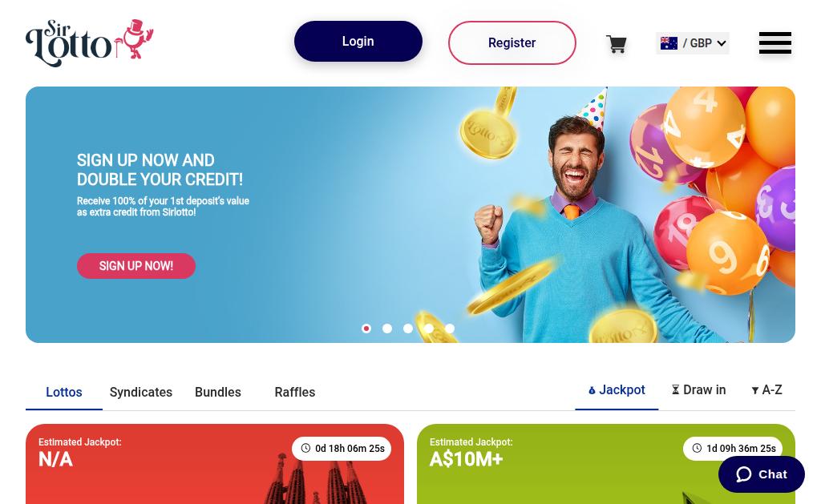The width and height of the screenshot is (821, 504).
Task: Click the clock icon on red lotto card
Action: (305, 448)
